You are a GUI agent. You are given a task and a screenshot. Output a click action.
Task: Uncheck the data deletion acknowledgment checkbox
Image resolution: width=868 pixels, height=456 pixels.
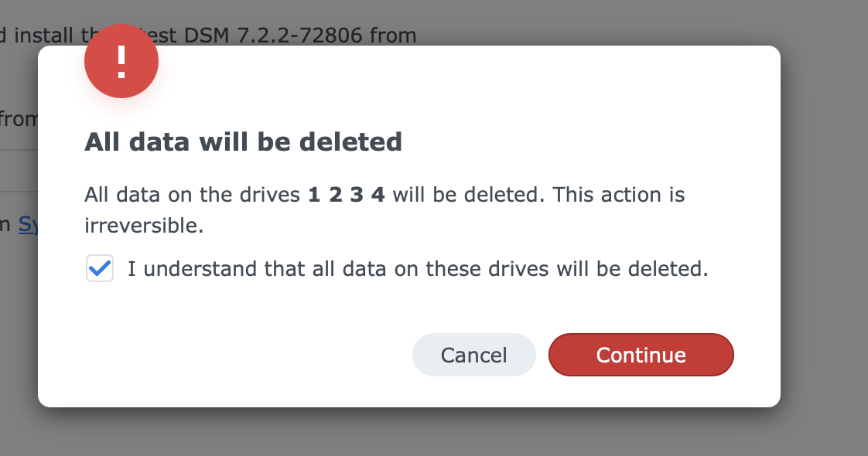tap(100, 269)
